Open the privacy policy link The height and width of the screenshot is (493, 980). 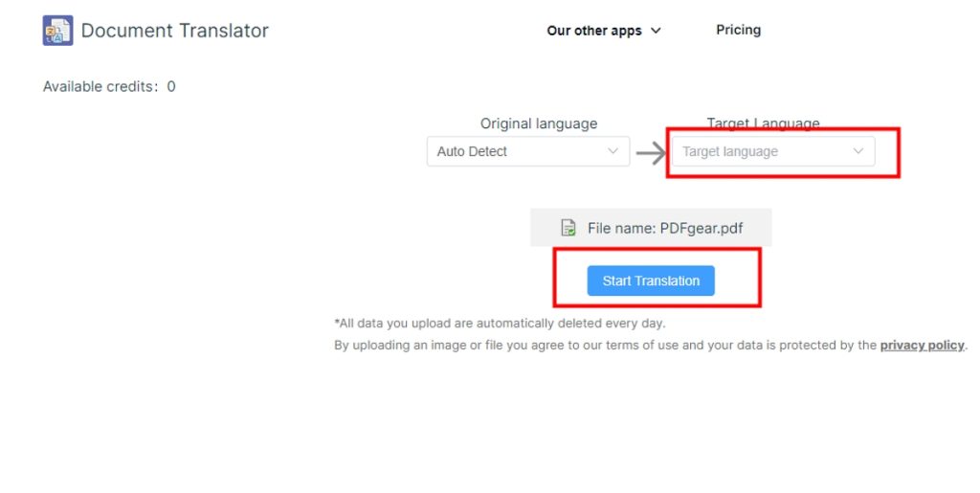[922, 345]
